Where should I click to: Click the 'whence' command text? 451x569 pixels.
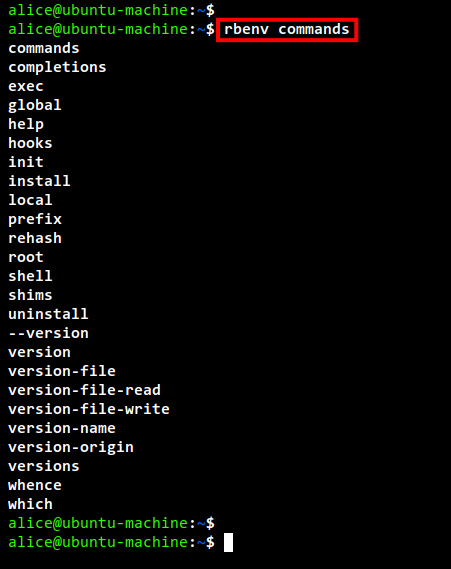[x=35, y=485]
